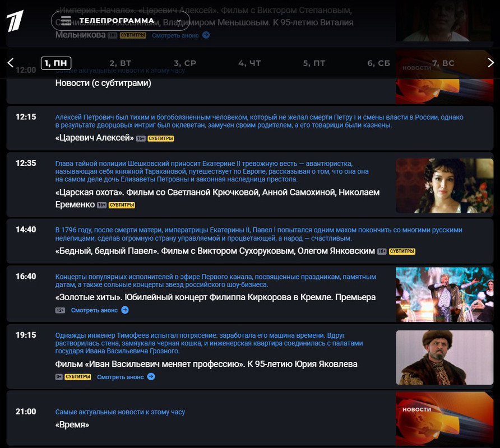The height and width of the screenshot is (448, 500).
Task: Open Царская охота thumbnail image
Action: pyautogui.click(x=445, y=186)
